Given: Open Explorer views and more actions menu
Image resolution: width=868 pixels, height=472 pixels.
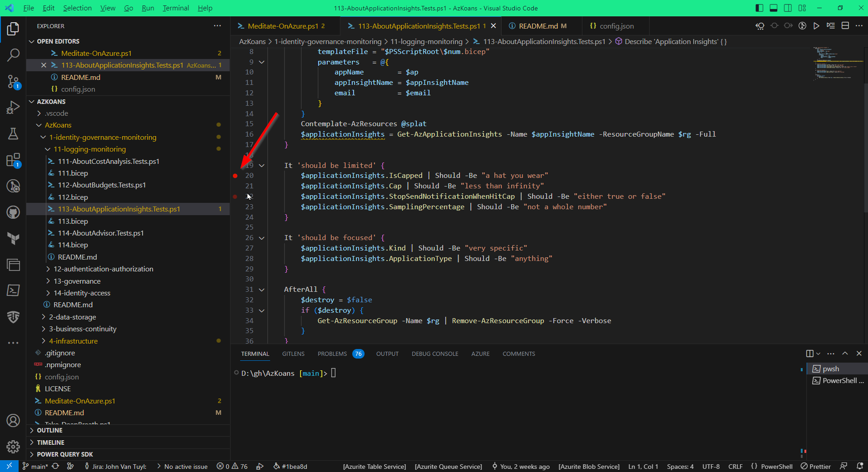Looking at the screenshot, I should 217,26.
